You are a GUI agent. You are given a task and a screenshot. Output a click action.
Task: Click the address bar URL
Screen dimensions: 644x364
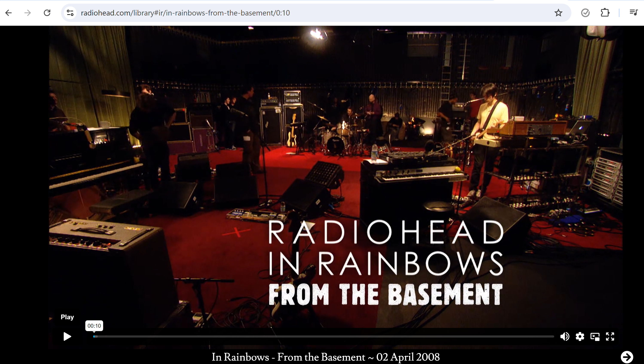[185, 13]
